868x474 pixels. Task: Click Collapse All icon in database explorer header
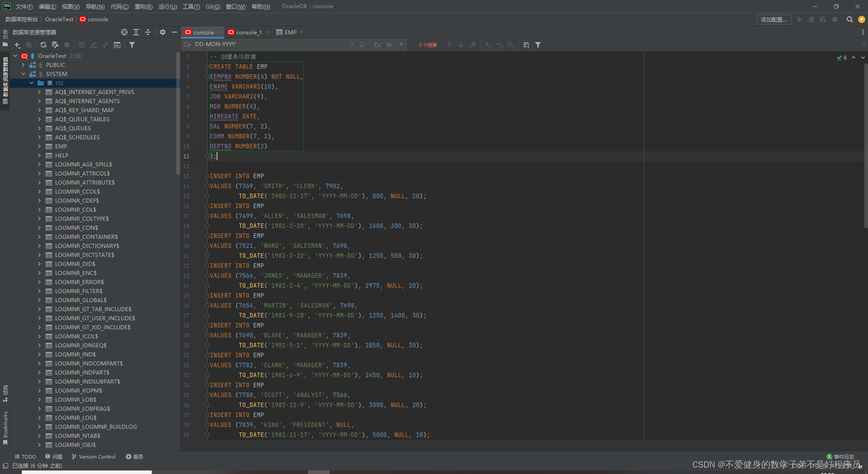pos(148,32)
